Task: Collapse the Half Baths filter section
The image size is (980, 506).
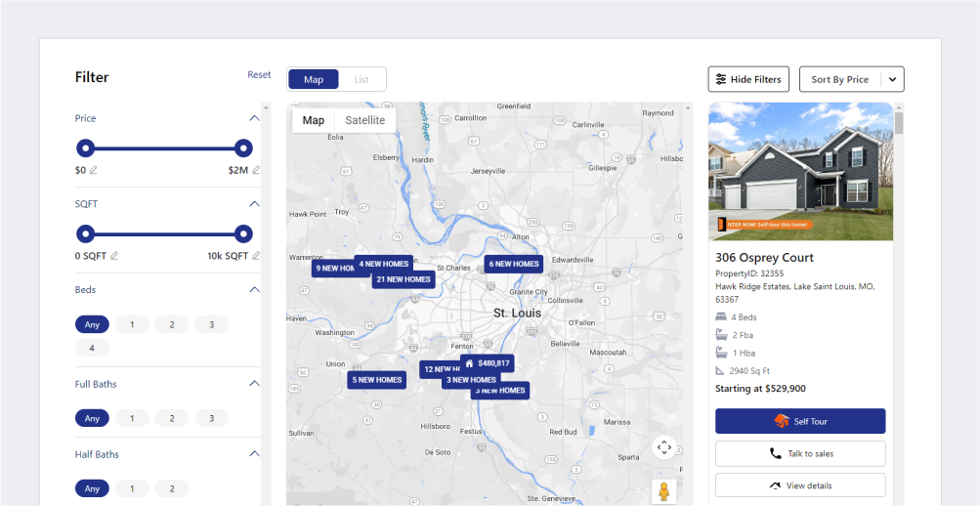Action: (254, 454)
